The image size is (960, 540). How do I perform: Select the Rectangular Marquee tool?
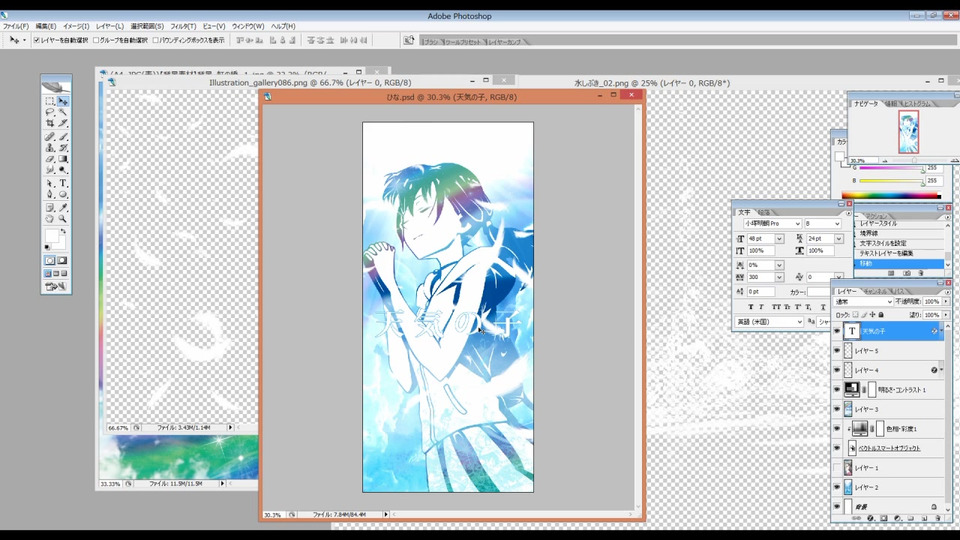[x=50, y=102]
